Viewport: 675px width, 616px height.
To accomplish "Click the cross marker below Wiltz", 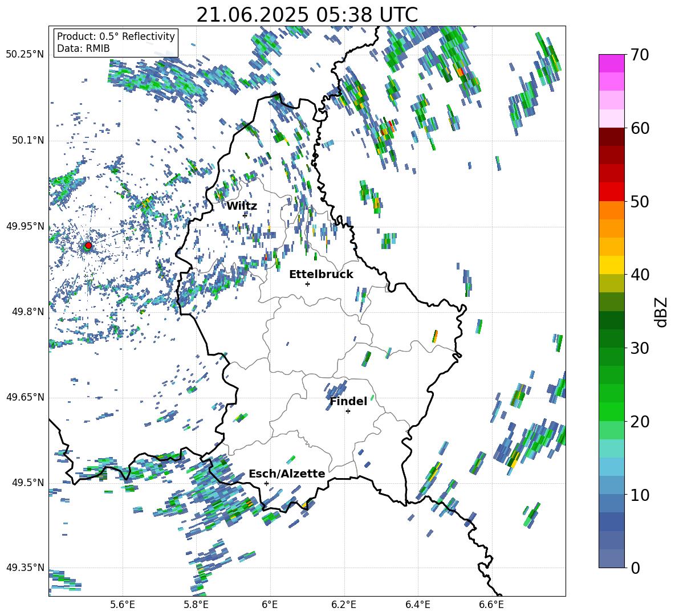I will tap(245, 215).
